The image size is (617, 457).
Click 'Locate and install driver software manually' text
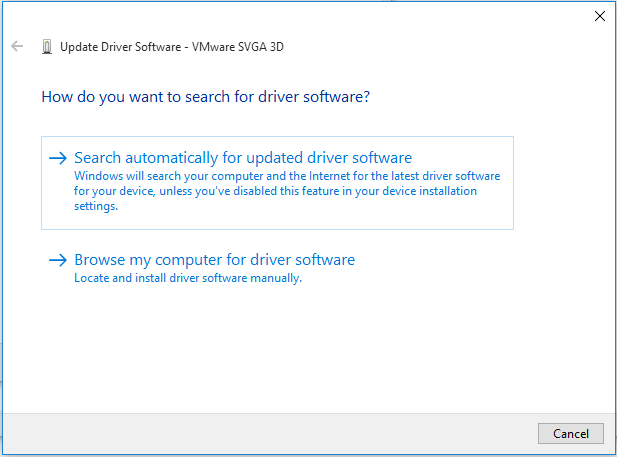pyautogui.click(x=188, y=278)
